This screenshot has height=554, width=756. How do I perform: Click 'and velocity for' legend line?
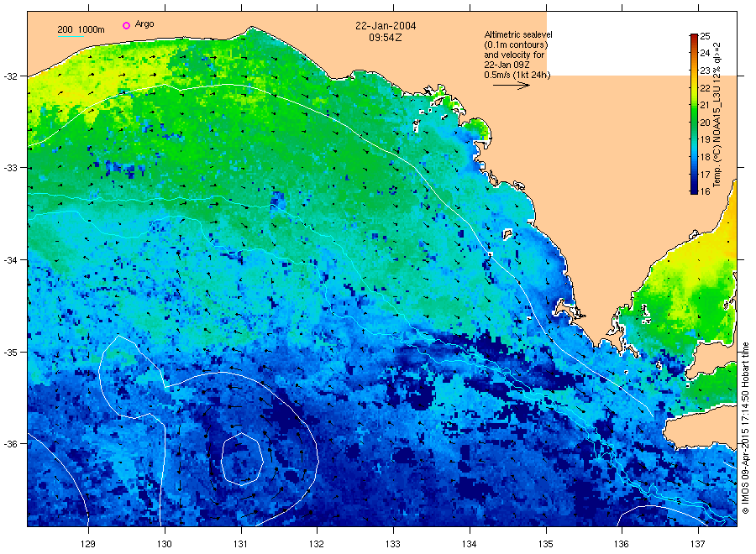coord(514,55)
